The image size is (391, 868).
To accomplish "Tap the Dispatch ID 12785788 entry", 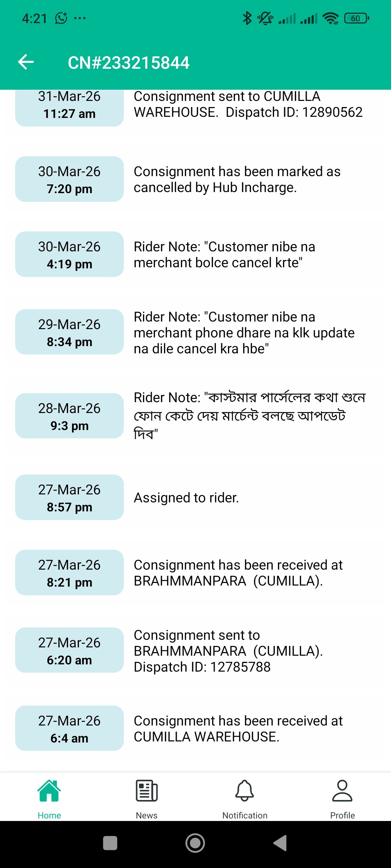I will [228, 651].
